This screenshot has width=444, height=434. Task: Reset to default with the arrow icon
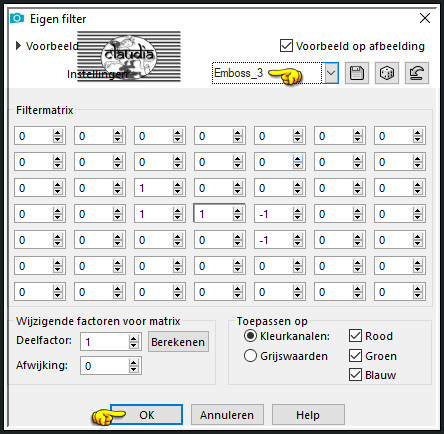[x=417, y=73]
